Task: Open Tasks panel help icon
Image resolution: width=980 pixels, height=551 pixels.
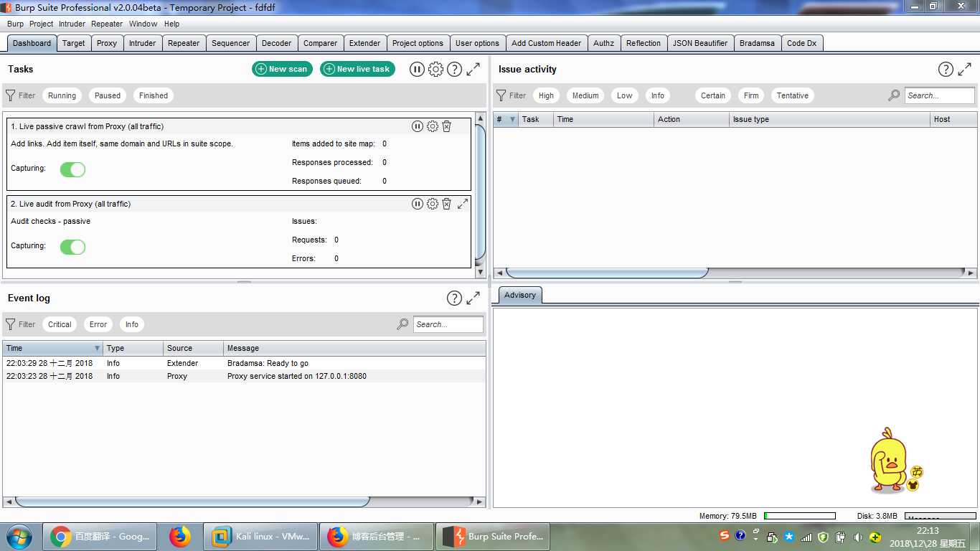Action: coord(454,69)
